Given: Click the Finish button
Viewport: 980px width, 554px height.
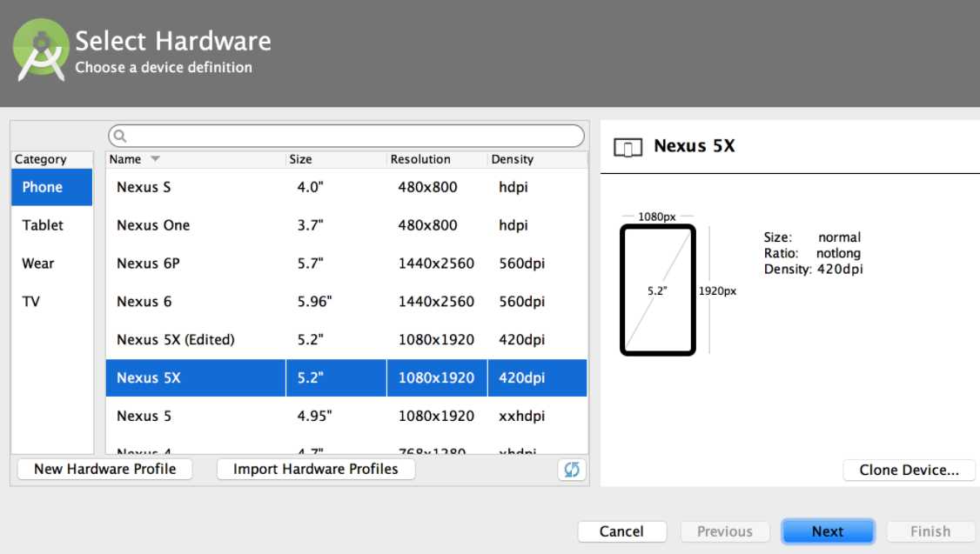Looking at the screenshot, I should (930, 531).
